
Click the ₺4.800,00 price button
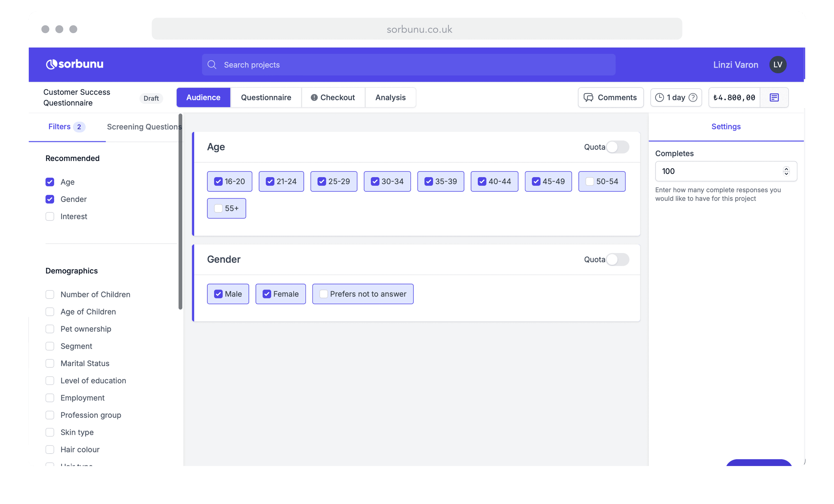pos(734,98)
